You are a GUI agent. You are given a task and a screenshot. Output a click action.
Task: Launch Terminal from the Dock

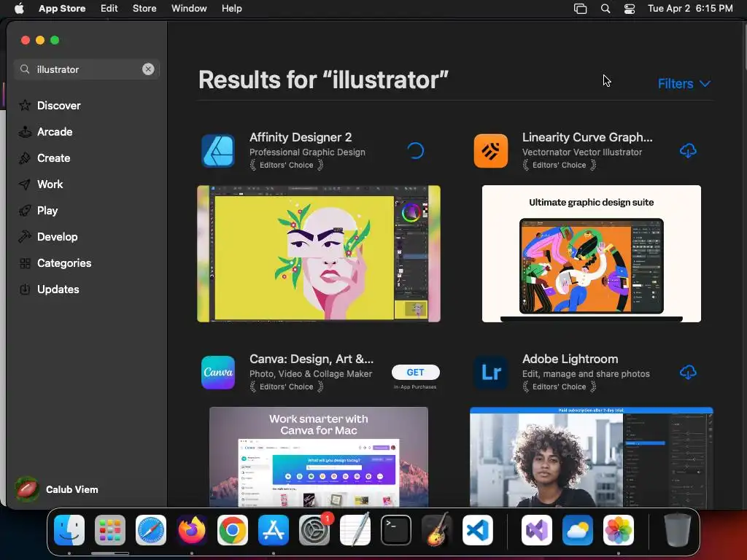pyautogui.click(x=396, y=530)
